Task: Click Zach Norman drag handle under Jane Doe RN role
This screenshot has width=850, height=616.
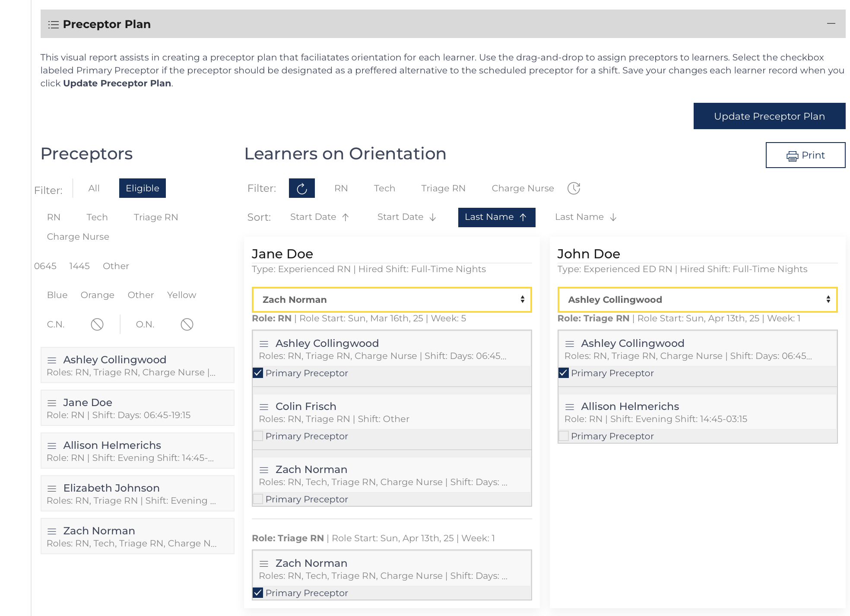Action: click(x=264, y=470)
